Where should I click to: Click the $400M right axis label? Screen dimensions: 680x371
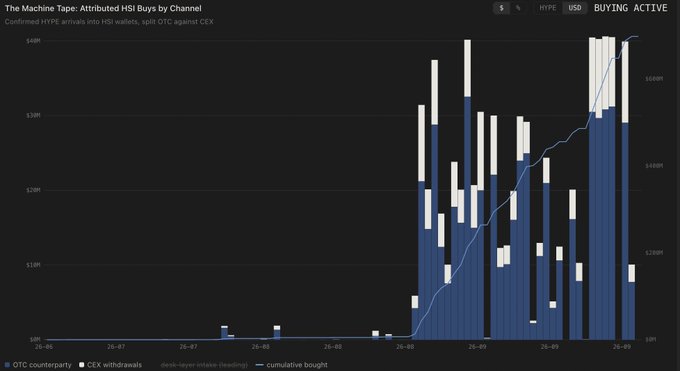pos(654,166)
